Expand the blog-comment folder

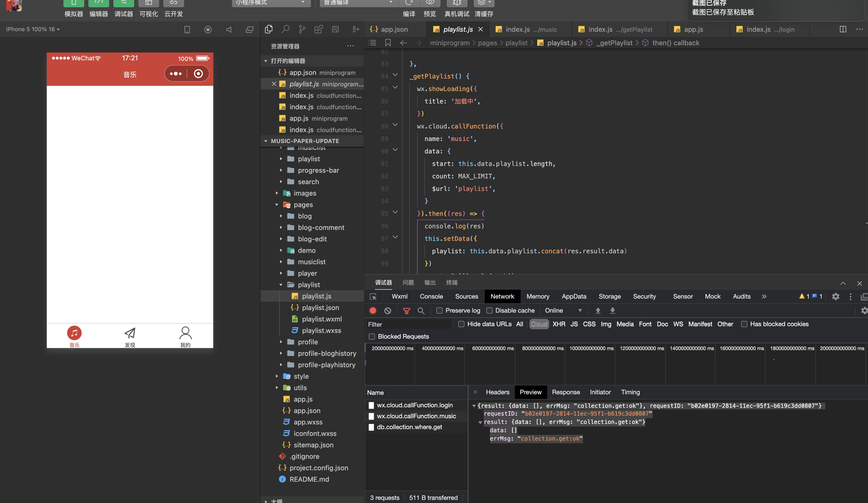click(281, 227)
